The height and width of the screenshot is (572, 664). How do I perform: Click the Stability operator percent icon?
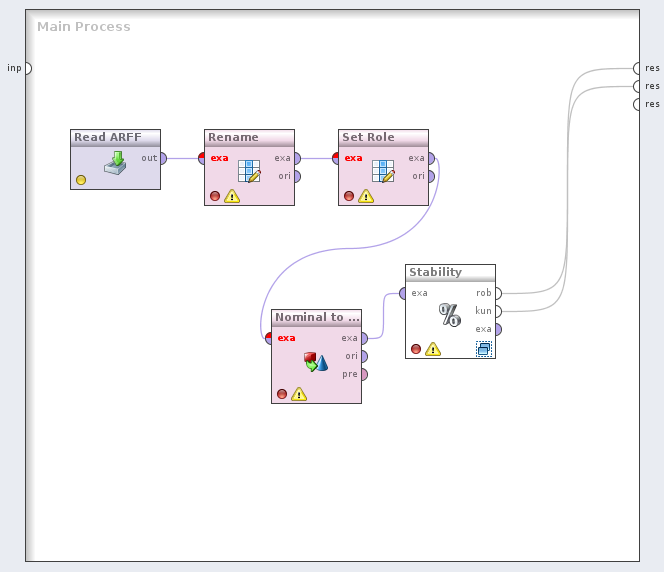click(450, 315)
